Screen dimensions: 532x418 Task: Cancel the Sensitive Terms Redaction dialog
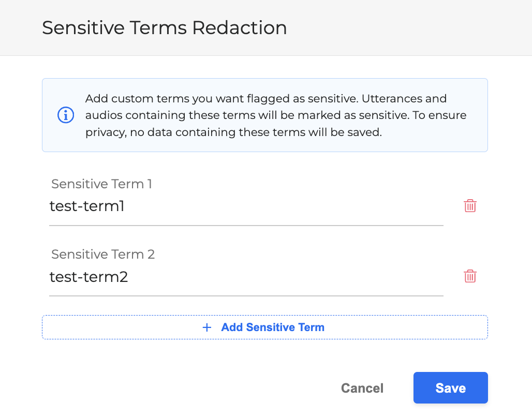[x=362, y=388]
